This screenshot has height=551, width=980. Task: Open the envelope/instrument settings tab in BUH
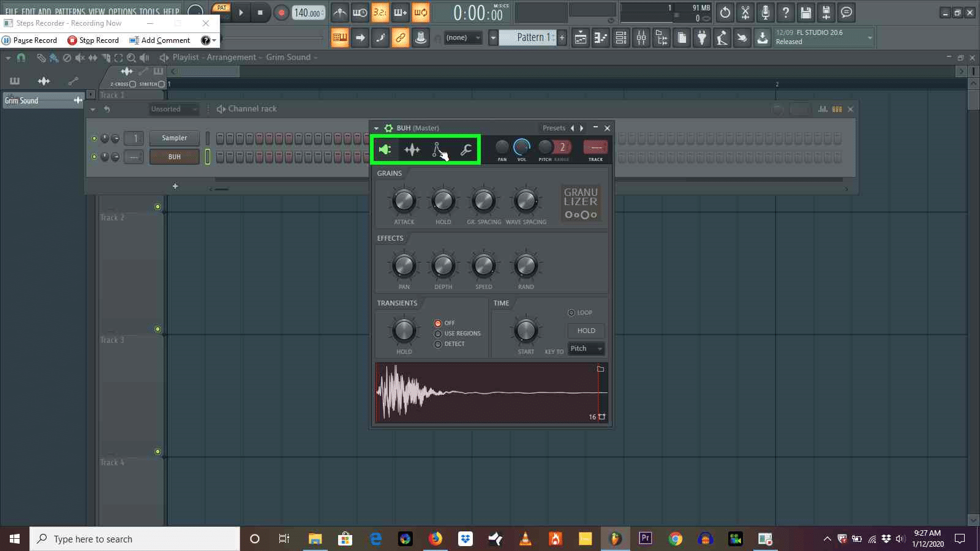point(438,149)
